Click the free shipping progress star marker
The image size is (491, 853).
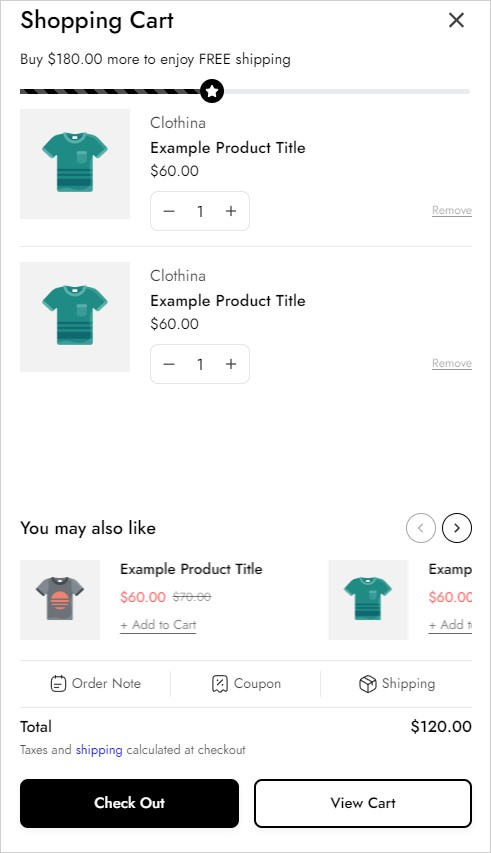[x=212, y=91]
